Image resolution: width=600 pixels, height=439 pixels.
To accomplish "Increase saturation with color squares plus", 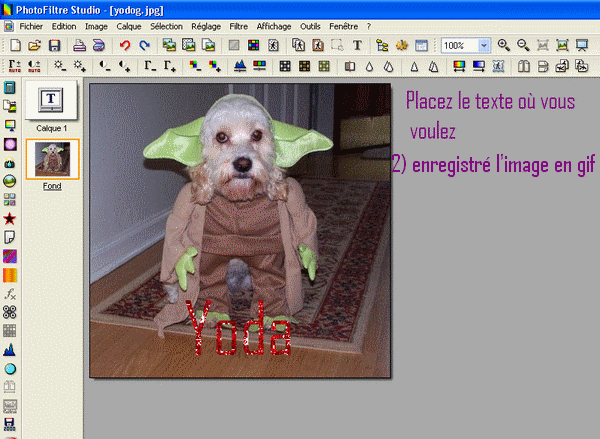I will (215, 66).
